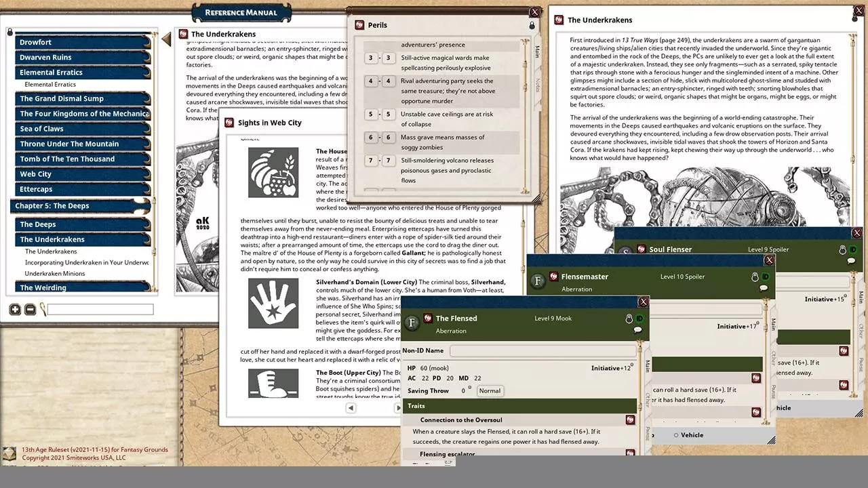
Task: Go to previous page in Sights in Web City
Action: (x=351, y=407)
